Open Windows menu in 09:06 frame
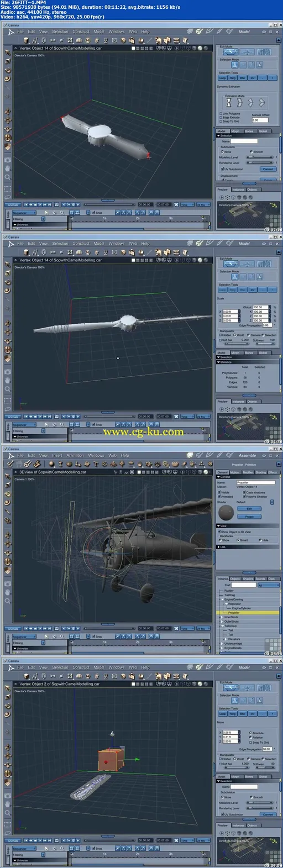The image size is (283, 868). [116, 667]
